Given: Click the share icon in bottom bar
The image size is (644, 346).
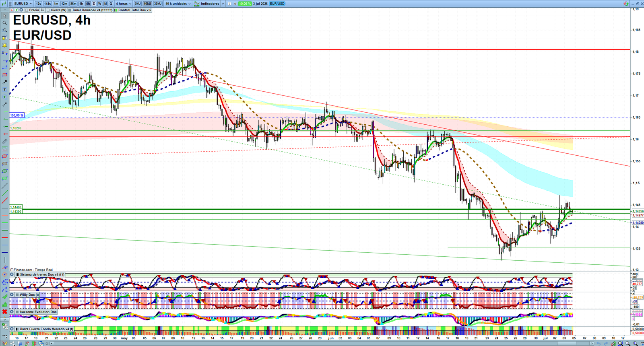Looking at the screenshot, I should click(x=13, y=343).
